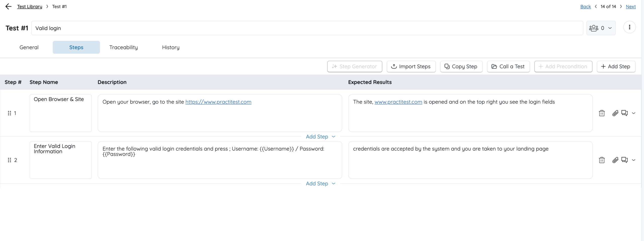Open the History tab
This screenshot has width=644, height=241.
point(171,47)
